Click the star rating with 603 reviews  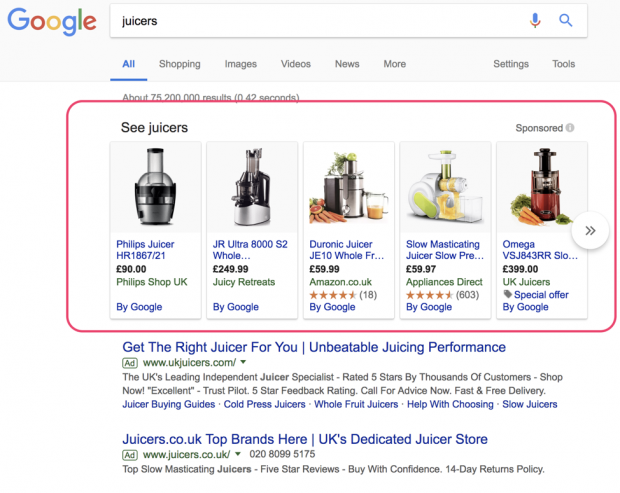(442, 295)
